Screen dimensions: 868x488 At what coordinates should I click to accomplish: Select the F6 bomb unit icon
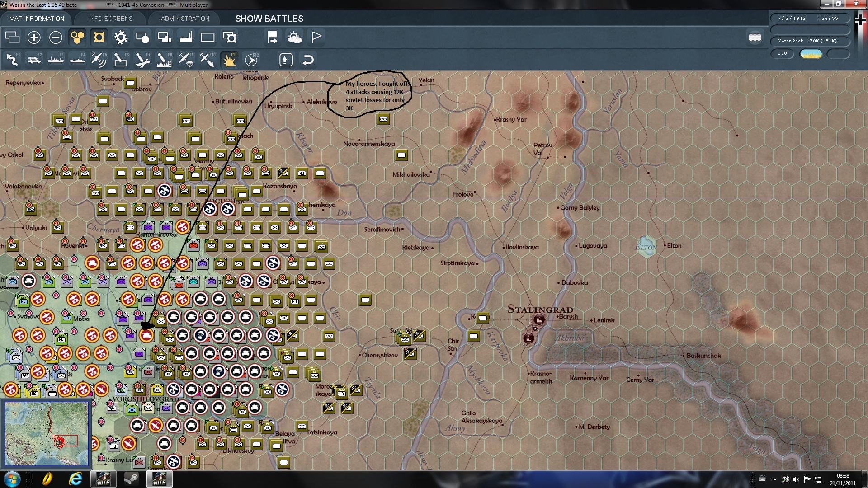pos(121,60)
